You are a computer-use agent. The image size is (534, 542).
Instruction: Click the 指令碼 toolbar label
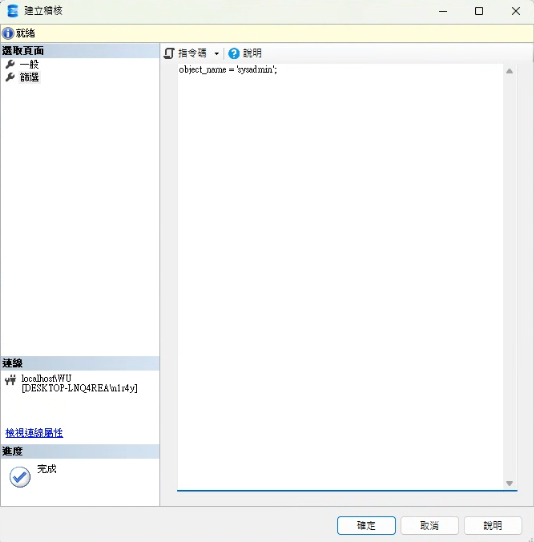point(192,53)
